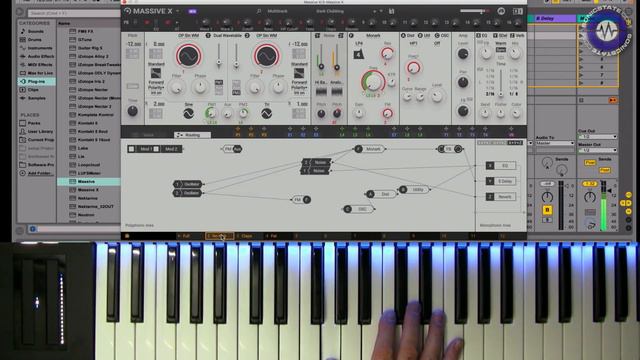Open the Packs place icon
640x360 pixels.
pos(23,123)
